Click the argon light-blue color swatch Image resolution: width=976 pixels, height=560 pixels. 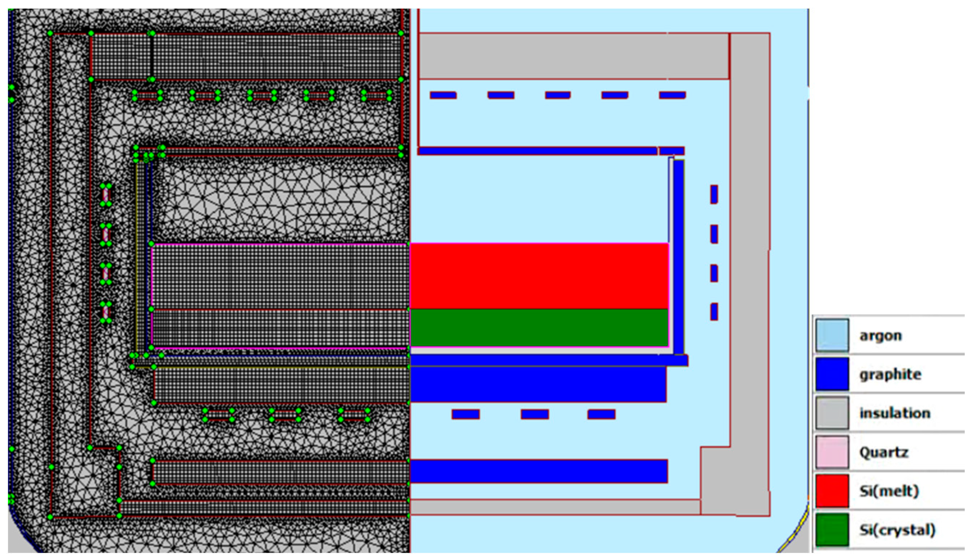coord(832,335)
